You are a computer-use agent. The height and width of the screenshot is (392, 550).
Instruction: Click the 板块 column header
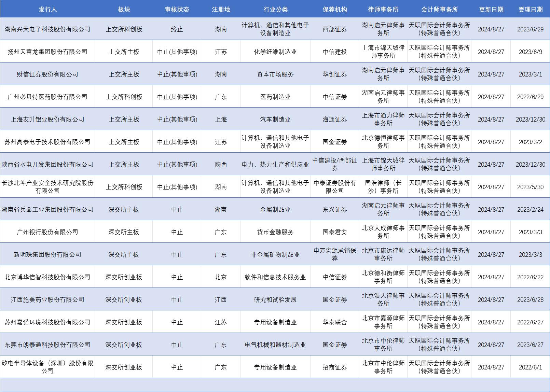coord(124,10)
